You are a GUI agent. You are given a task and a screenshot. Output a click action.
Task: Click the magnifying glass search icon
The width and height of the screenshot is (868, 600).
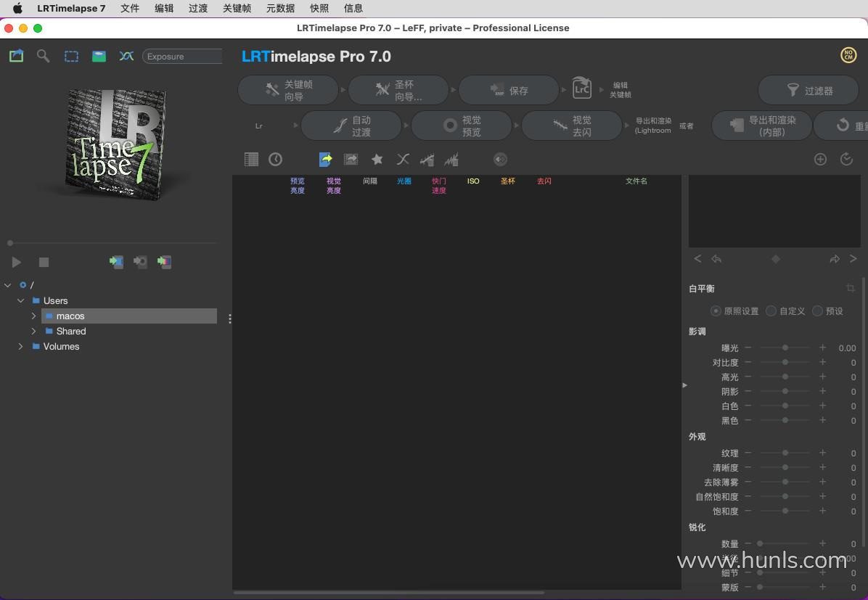43,56
